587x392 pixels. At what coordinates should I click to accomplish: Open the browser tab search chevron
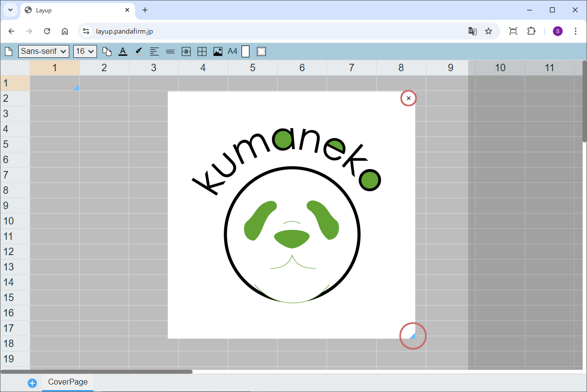[x=10, y=10]
